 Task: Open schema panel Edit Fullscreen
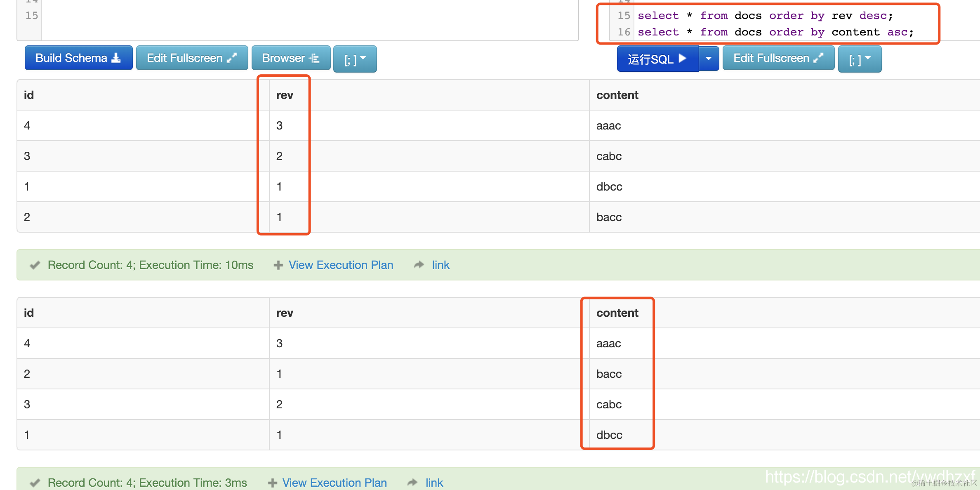(192, 58)
